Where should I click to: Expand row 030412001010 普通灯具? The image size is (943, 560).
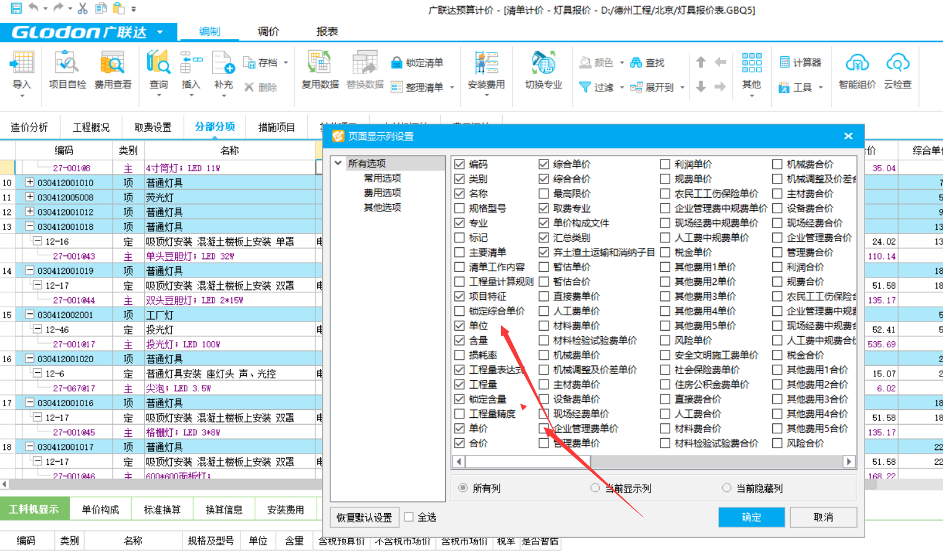click(29, 182)
